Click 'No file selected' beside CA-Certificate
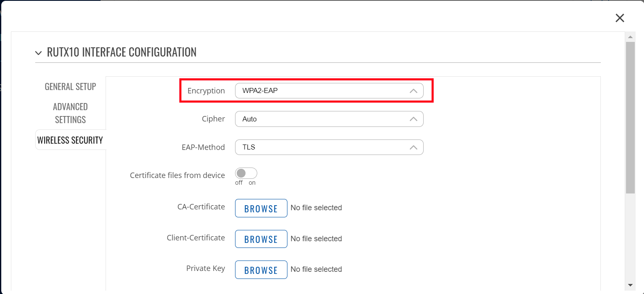The height and width of the screenshot is (294, 644). [x=316, y=208]
